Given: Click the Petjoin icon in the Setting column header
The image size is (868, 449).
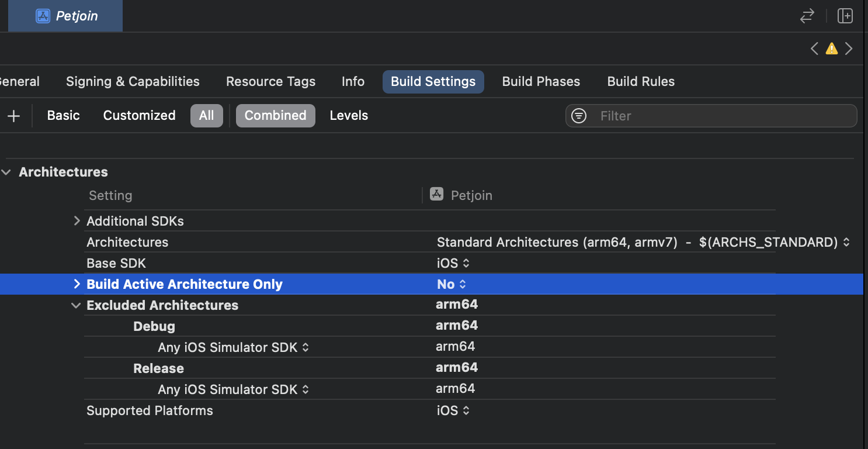Looking at the screenshot, I should point(437,194).
